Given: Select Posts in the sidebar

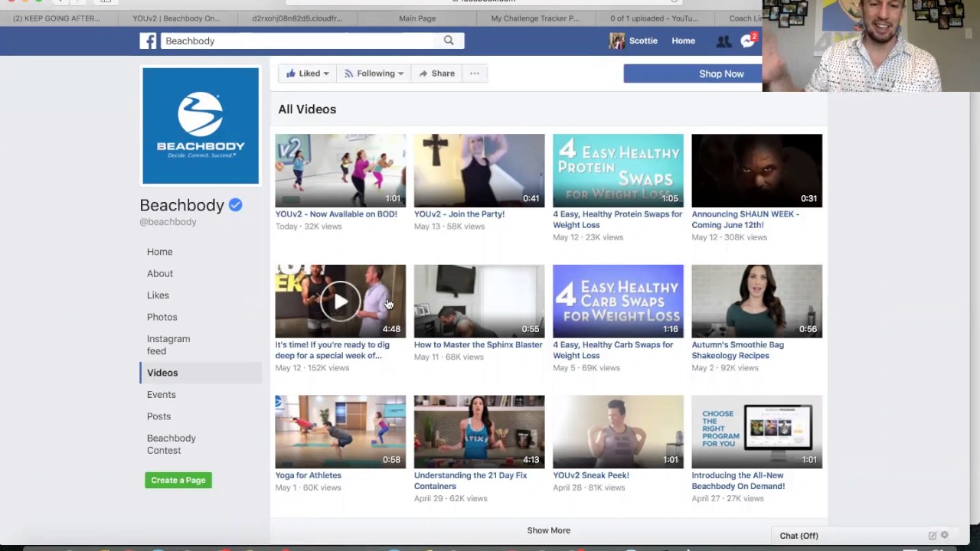Looking at the screenshot, I should click(x=158, y=416).
